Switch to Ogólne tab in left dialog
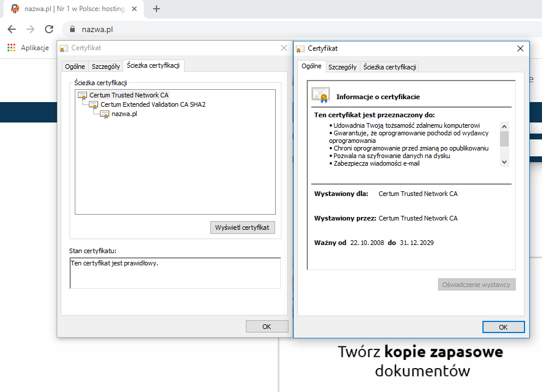 pos(75,66)
